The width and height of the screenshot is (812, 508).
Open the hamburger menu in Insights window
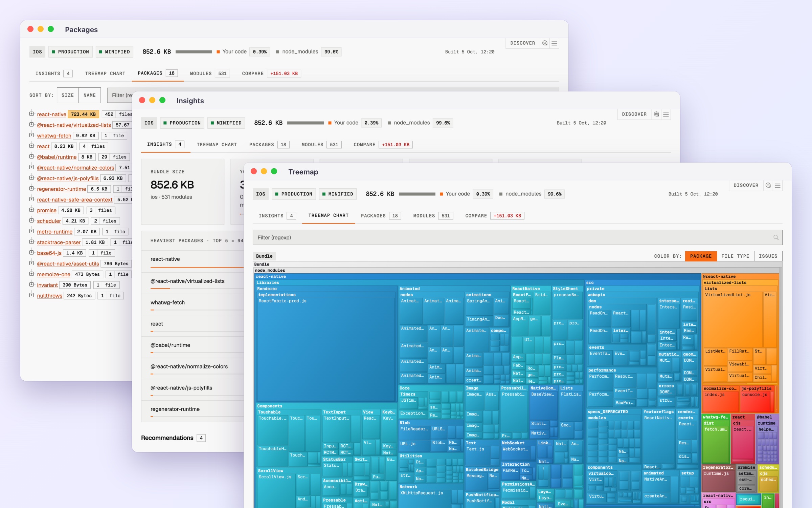[x=666, y=114]
